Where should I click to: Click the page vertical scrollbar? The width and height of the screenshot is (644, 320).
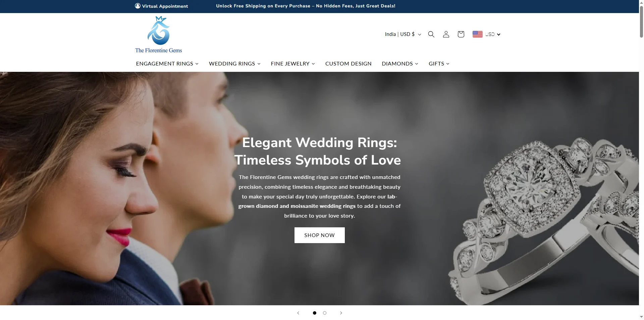[x=641, y=160]
